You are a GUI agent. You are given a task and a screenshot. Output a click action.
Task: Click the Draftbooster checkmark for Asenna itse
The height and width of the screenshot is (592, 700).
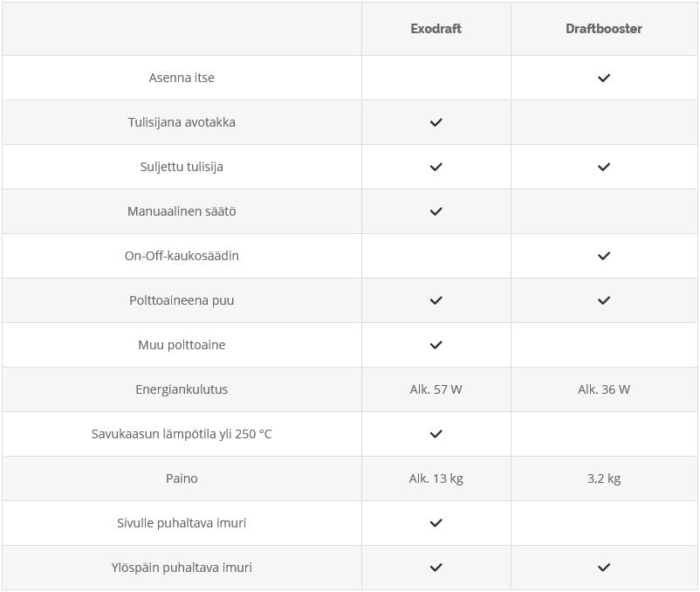(x=604, y=78)
